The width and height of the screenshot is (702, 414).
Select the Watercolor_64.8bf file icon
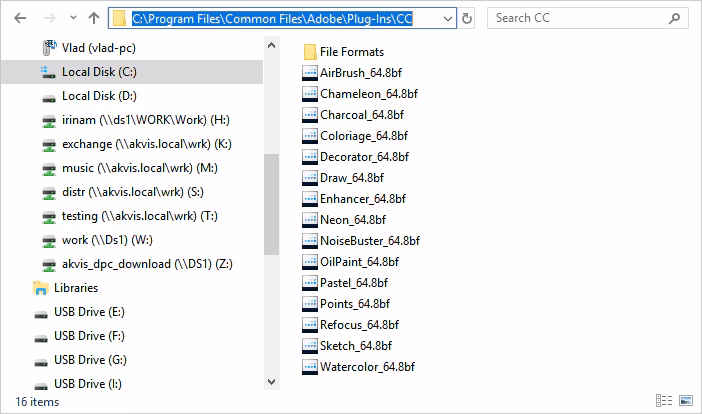[310, 367]
